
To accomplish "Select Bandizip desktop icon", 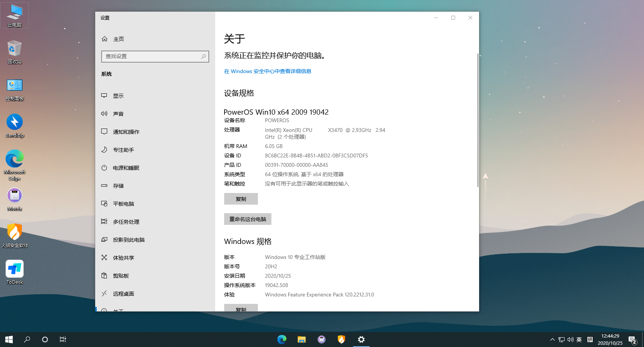I will coord(15,126).
